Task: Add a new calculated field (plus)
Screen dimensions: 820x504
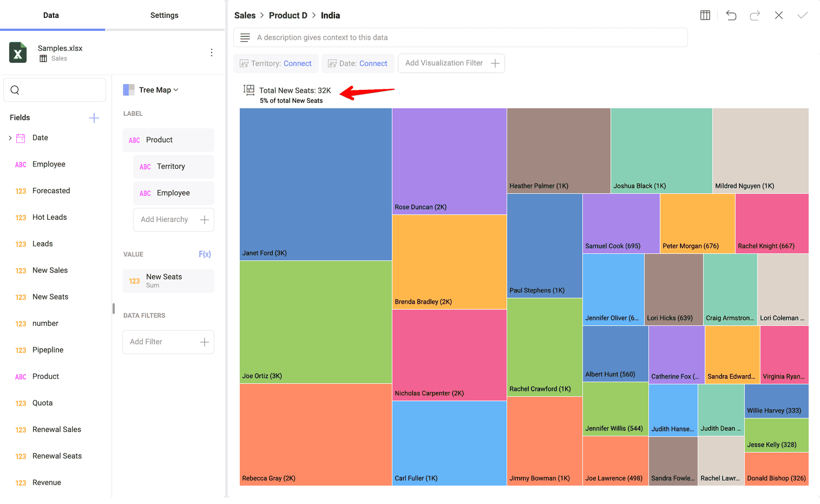Action: [x=94, y=117]
